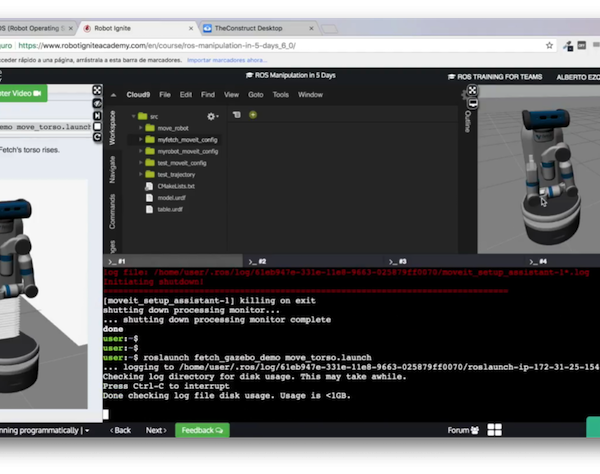The height and width of the screenshot is (474, 600).
Task: Click the green Feedback button
Action: pyautogui.click(x=202, y=430)
